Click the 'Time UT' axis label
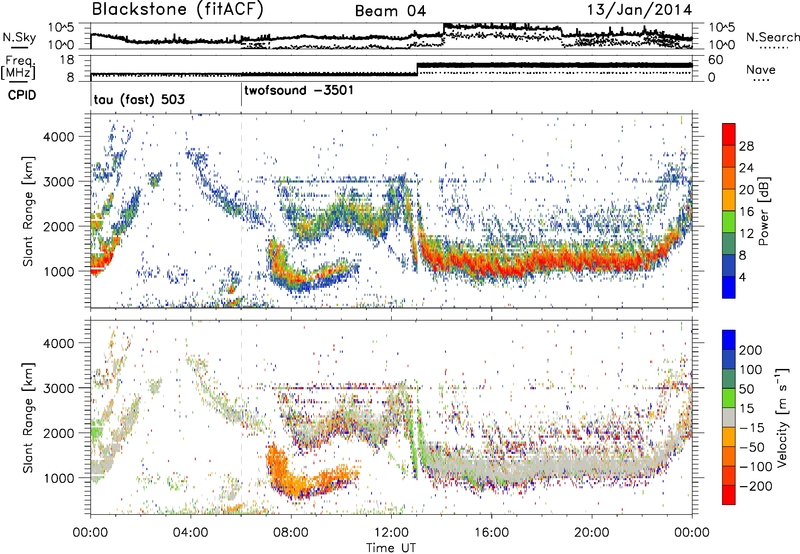This screenshot has height=554, width=800. point(391,548)
